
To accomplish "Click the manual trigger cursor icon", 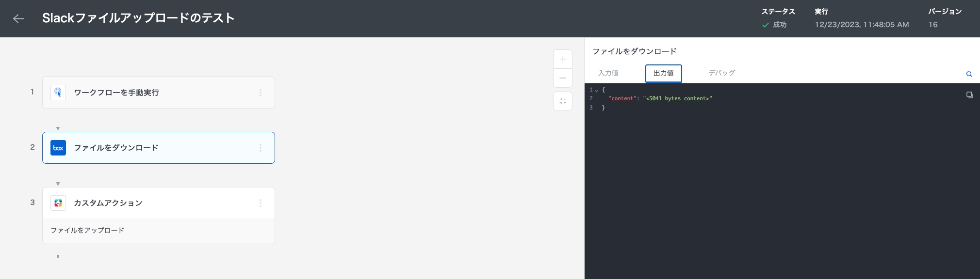I will 58,93.
